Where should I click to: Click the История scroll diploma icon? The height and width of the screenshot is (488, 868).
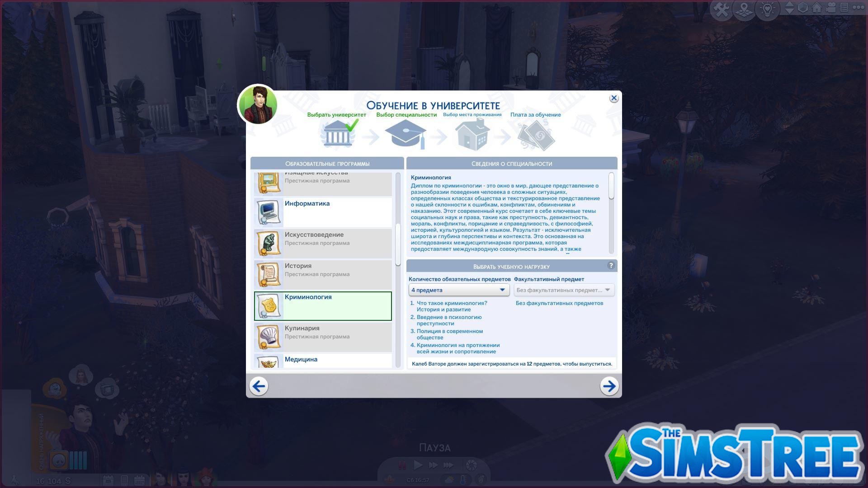pos(269,275)
